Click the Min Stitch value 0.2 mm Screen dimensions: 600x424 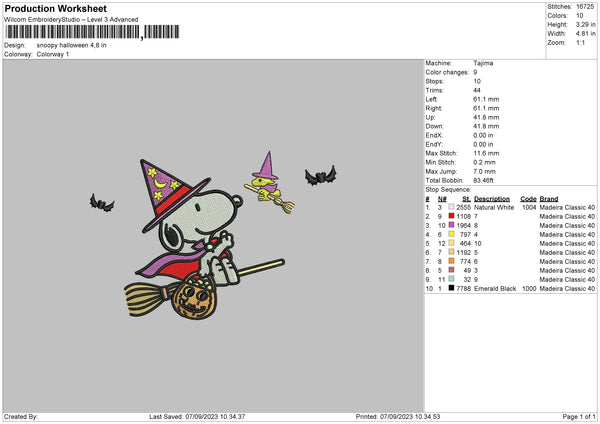click(x=484, y=162)
